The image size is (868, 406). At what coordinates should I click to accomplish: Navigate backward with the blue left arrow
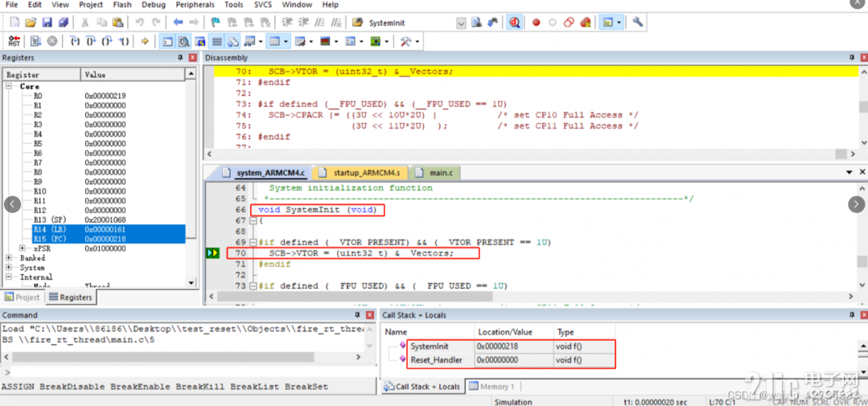coord(178,23)
